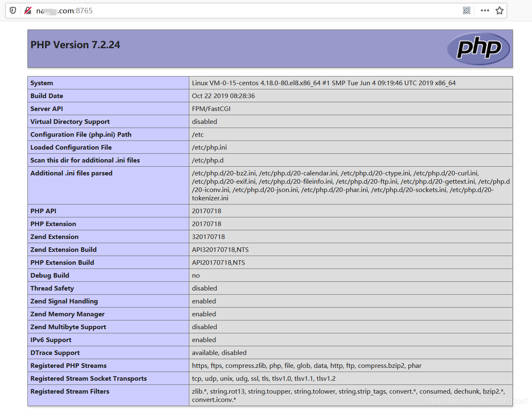The height and width of the screenshot is (409, 532).
Task: Click the QR code icon in address bar
Action: (x=467, y=10)
